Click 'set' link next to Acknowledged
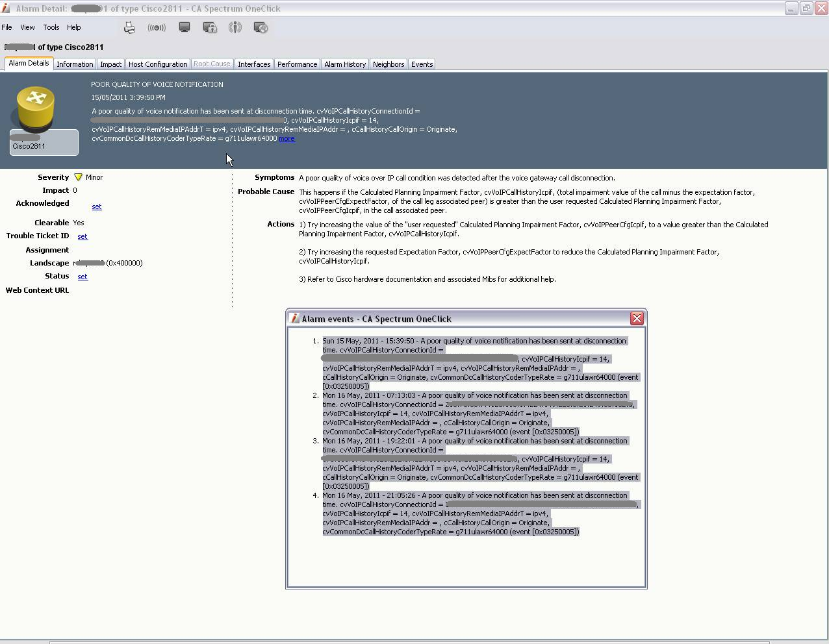 click(x=97, y=206)
